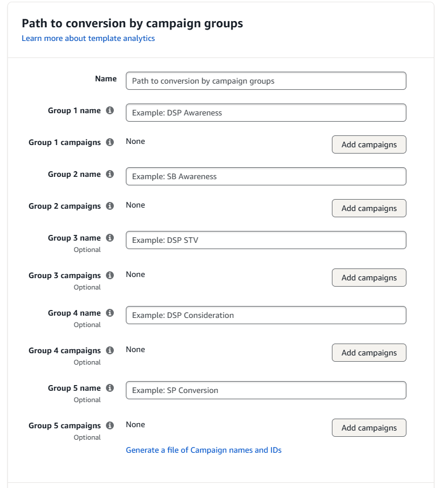Click info icon next to Group 4 name

110,313
